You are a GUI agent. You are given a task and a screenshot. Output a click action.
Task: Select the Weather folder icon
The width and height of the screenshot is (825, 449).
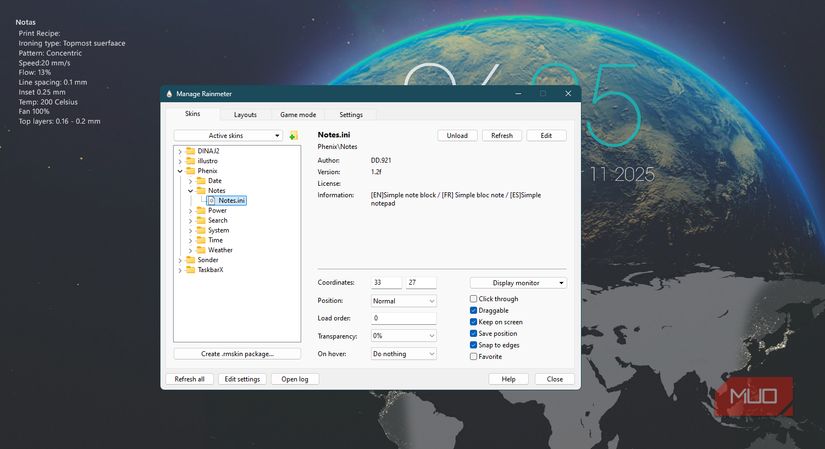[200, 250]
